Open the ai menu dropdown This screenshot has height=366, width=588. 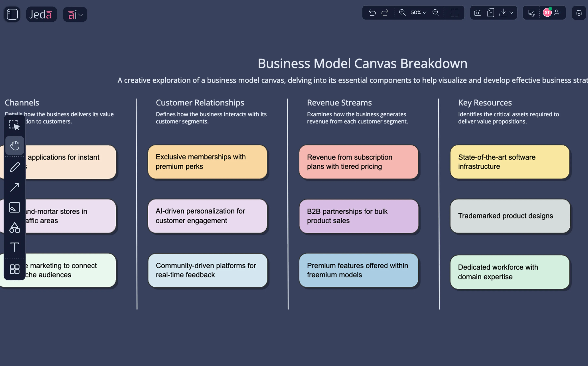click(75, 14)
